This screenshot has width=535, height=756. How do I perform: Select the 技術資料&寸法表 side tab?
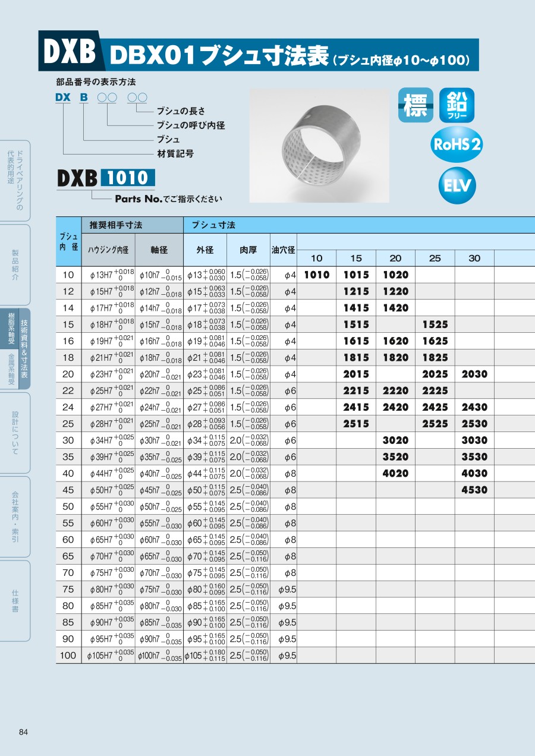24,349
